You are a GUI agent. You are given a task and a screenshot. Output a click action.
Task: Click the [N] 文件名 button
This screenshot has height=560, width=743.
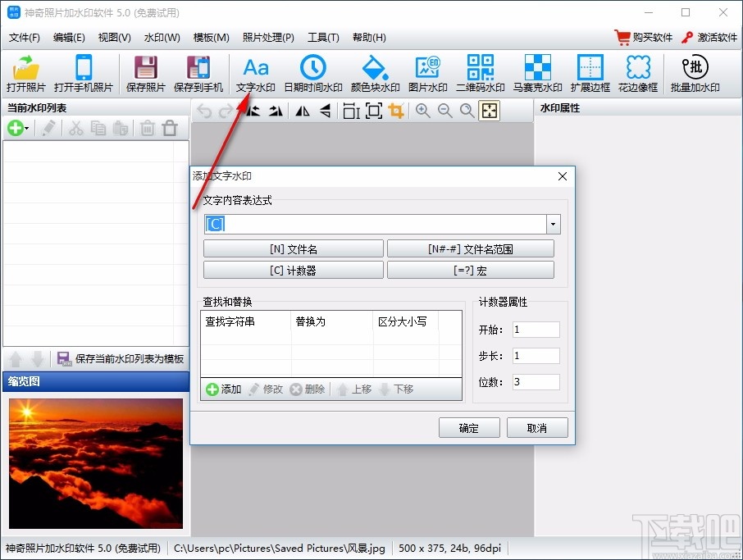click(x=294, y=248)
